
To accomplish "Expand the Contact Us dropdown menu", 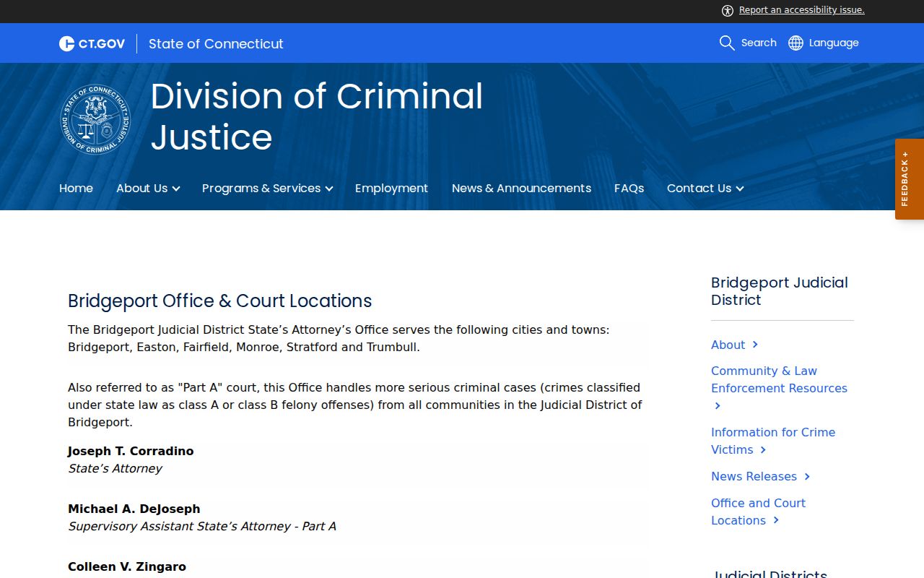I will coord(705,188).
